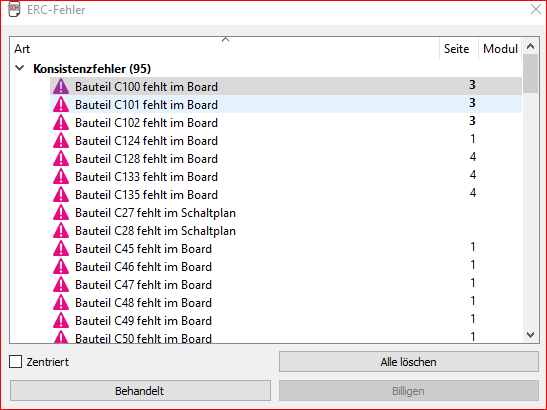547x410 pixels.
Task: Click the SCH icon in title bar
Action: click(x=14, y=9)
